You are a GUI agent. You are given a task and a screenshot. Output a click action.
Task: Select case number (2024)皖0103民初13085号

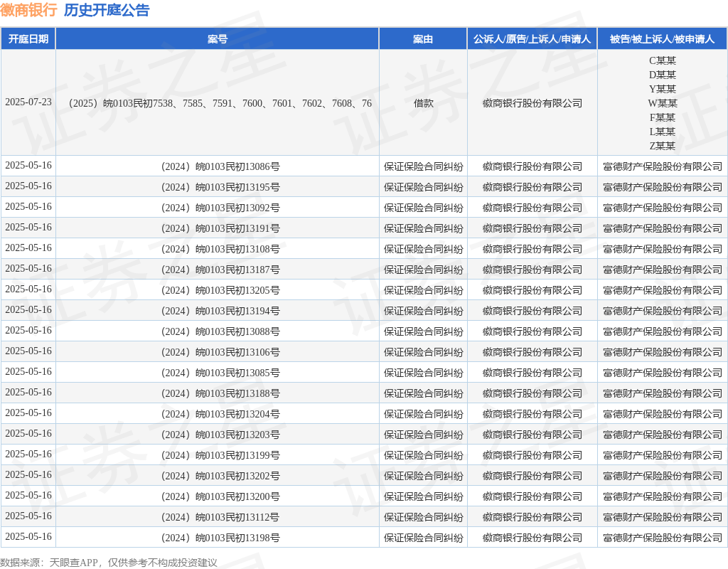220,373
